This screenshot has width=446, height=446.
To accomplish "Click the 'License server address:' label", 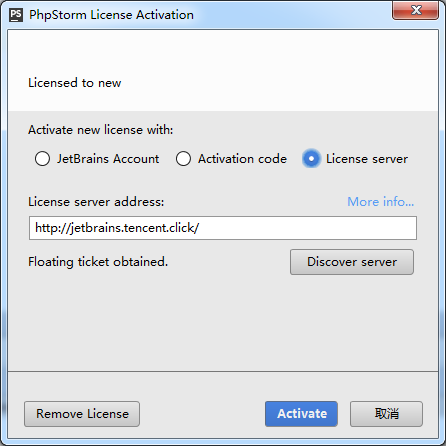I will 96,202.
